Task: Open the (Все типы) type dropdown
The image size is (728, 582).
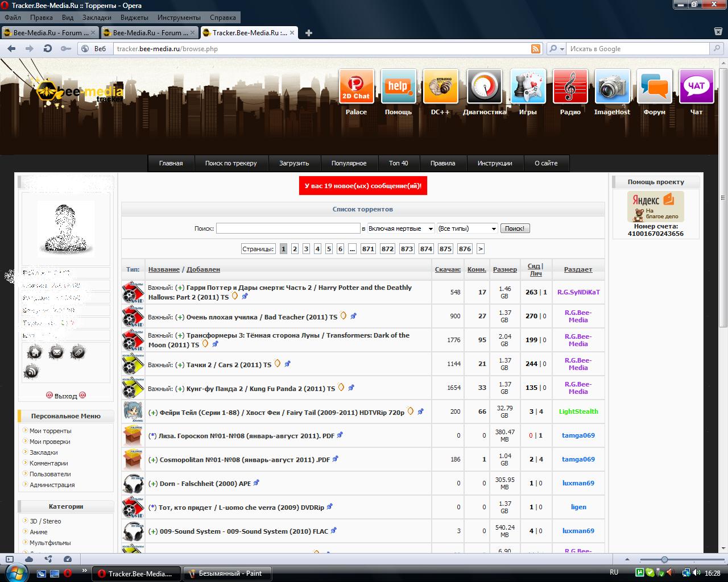Action: point(468,228)
